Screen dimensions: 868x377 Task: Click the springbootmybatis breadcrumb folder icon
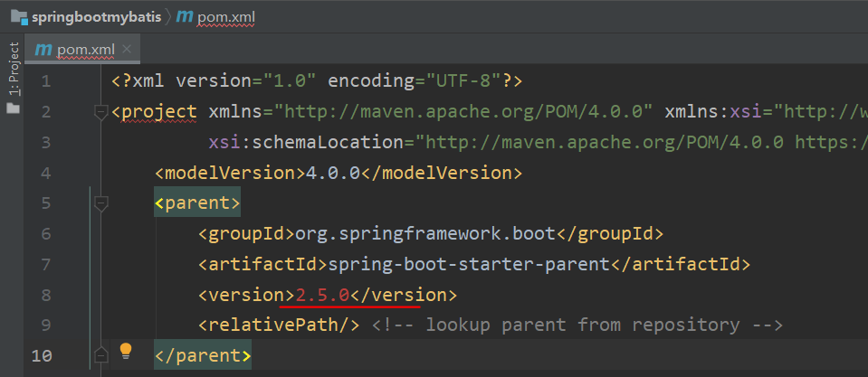click(x=19, y=17)
